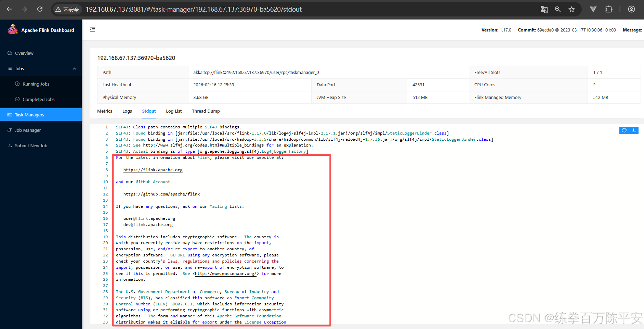
Task: Open the https://flink.apache.org link
Action: pos(153,170)
